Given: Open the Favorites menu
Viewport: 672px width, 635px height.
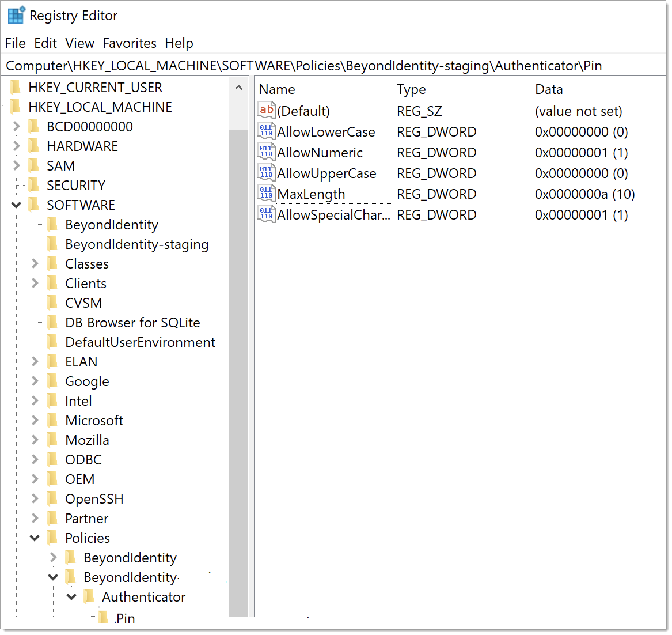Looking at the screenshot, I should [x=130, y=43].
